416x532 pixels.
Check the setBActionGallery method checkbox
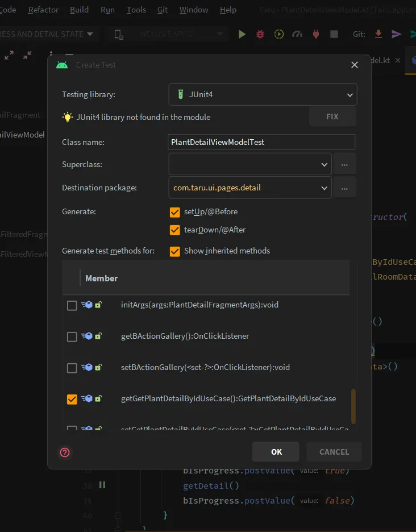72,368
